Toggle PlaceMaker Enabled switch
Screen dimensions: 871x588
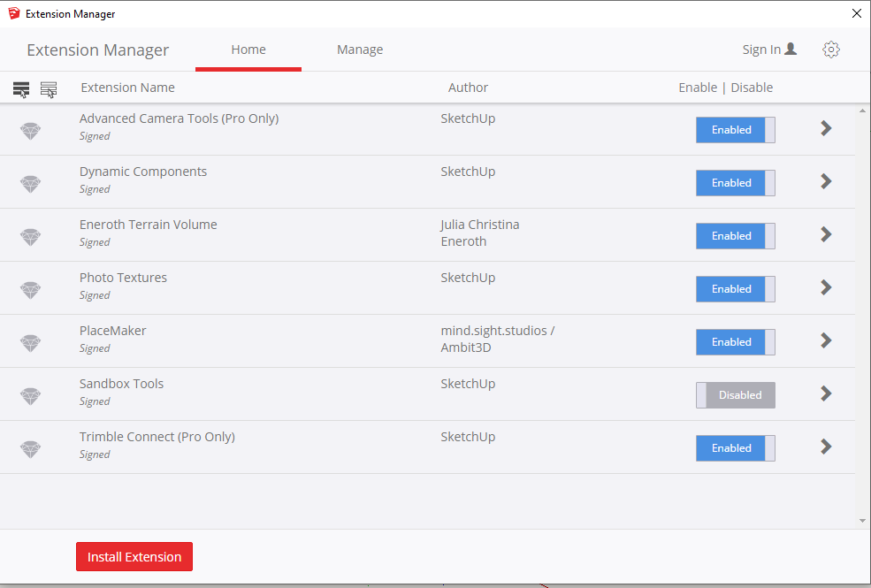(x=736, y=342)
